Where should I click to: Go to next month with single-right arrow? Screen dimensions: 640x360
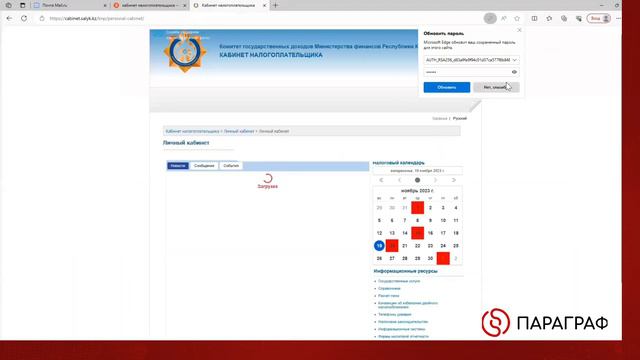coord(436,180)
